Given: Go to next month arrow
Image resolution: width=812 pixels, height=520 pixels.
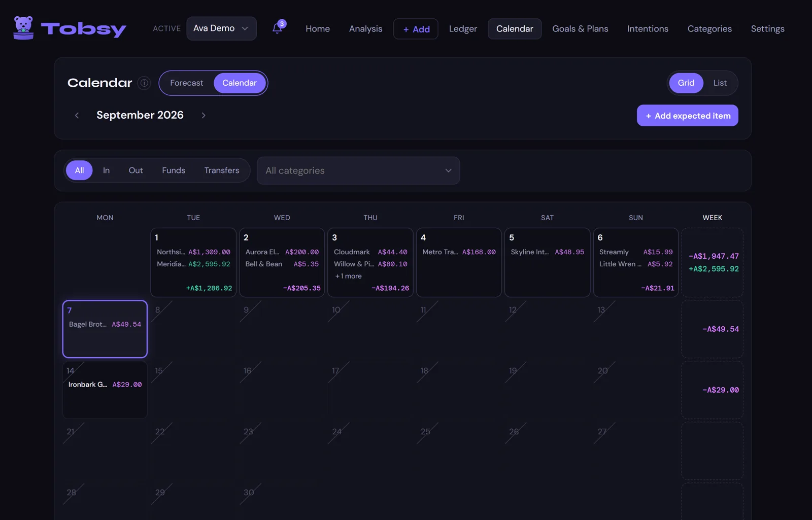Looking at the screenshot, I should (x=204, y=116).
